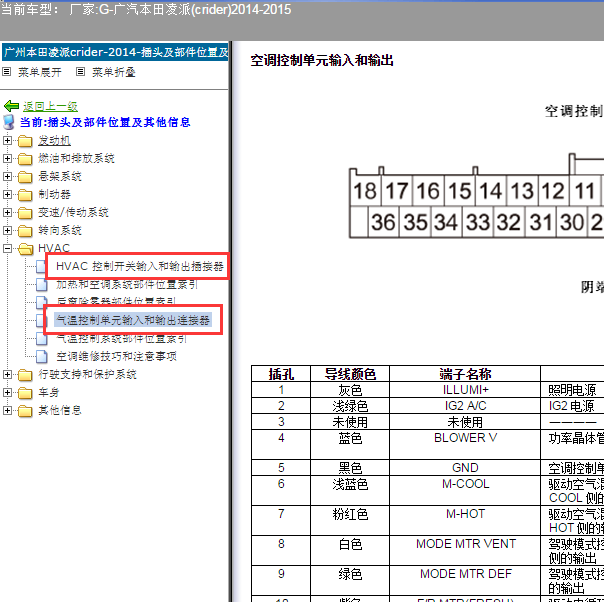Click the 行驶支持和保护系统 folder icon
The width and height of the screenshot is (604, 602).
[x=25, y=375]
